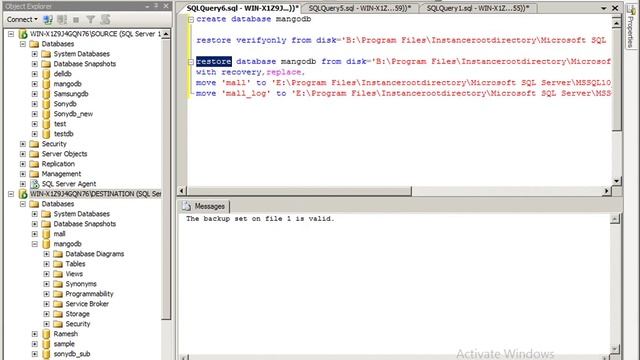640x360 pixels.
Task: Click the sample database cylinder icon
Action: point(46,344)
